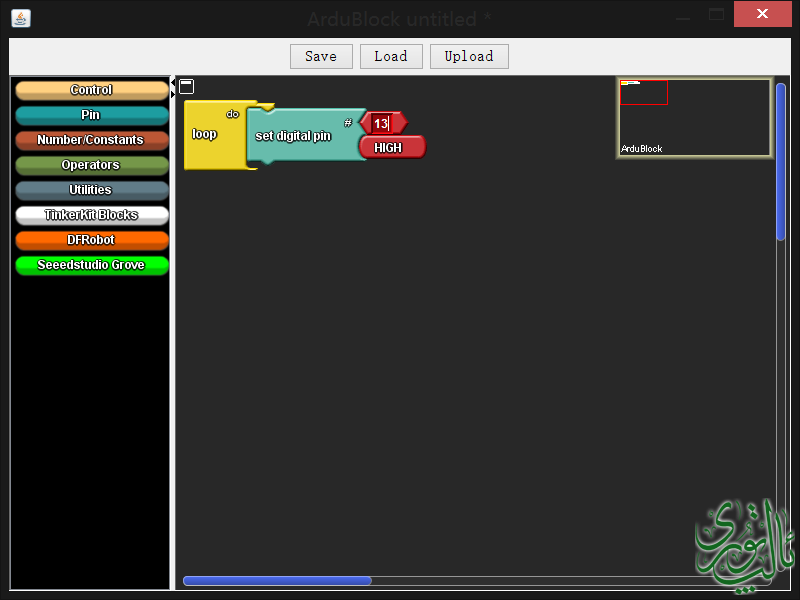This screenshot has height=600, width=800.
Task: Open the Control block drawer
Action: (x=92, y=90)
